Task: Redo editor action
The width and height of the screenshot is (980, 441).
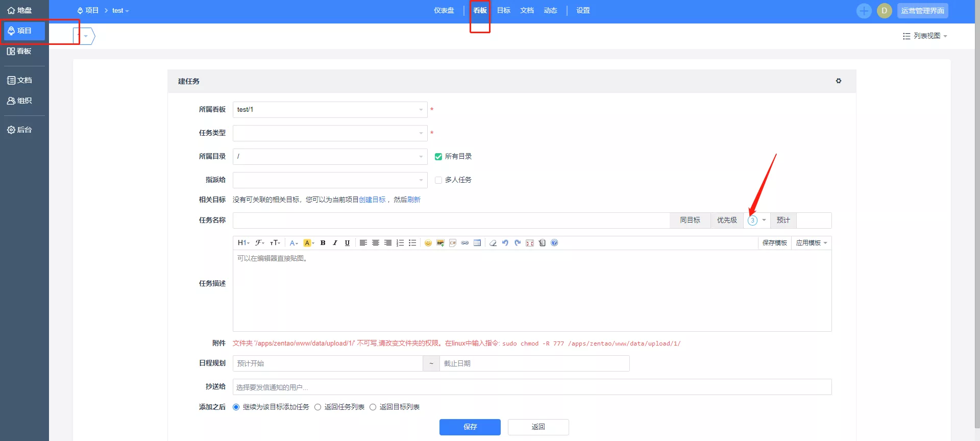Action: click(518, 243)
